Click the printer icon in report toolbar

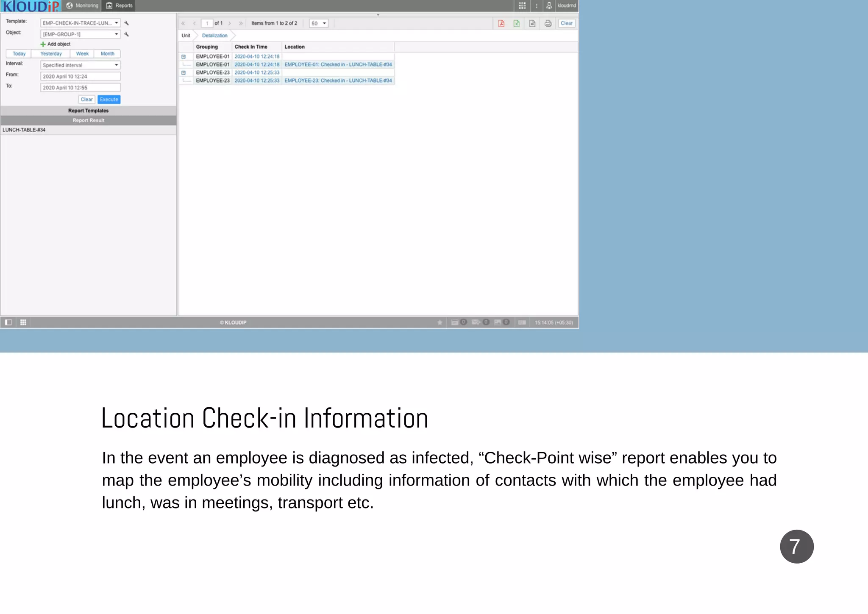(x=548, y=23)
